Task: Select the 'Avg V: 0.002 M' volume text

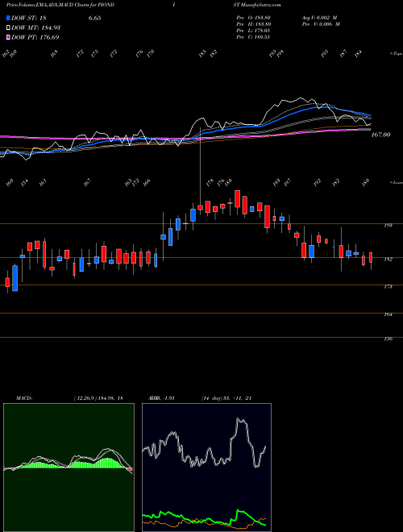Action: click(x=321, y=18)
